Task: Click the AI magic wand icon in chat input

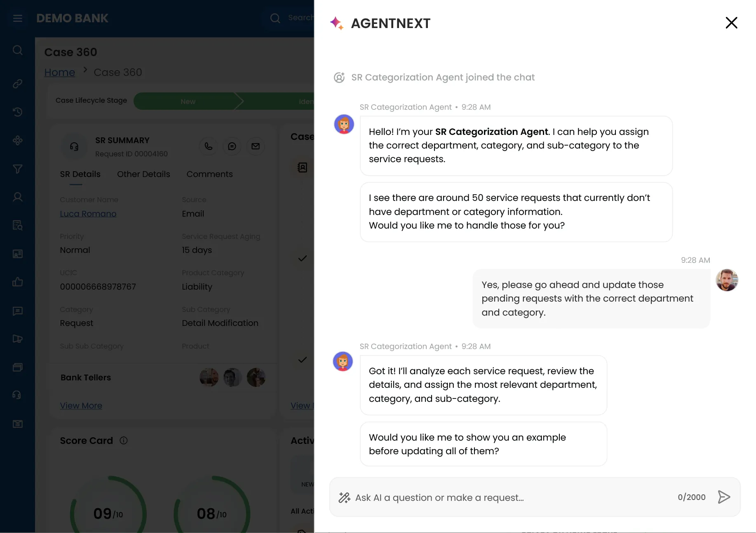Action: tap(344, 498)
